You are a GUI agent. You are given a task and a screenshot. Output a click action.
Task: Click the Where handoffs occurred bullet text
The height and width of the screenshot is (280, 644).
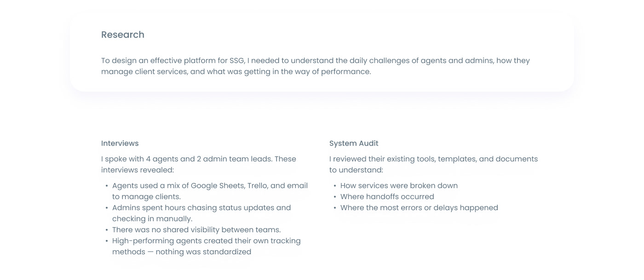pos(387,197)
